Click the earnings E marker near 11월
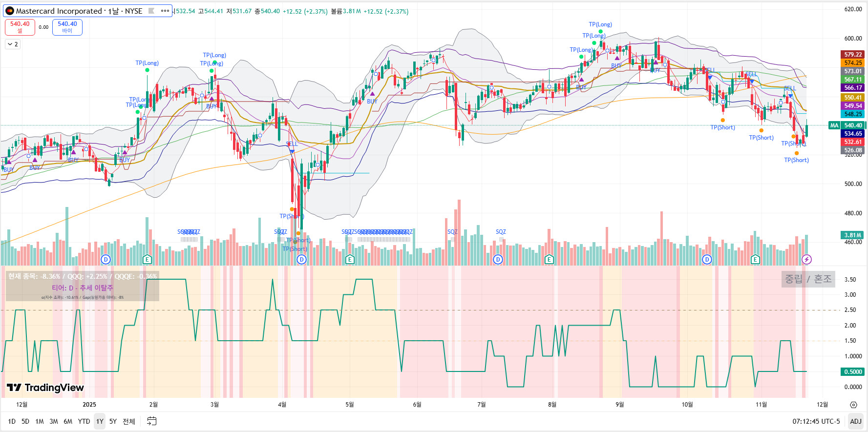 (755, 259)
